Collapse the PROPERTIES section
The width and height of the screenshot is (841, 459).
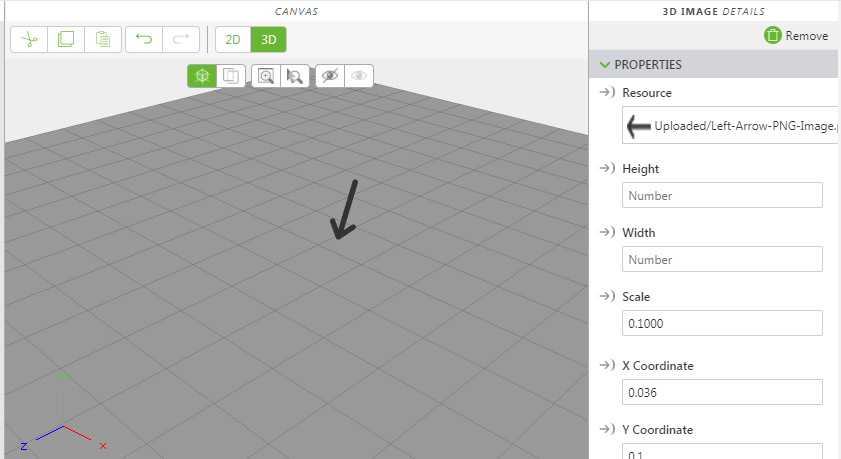click(605, 65)
